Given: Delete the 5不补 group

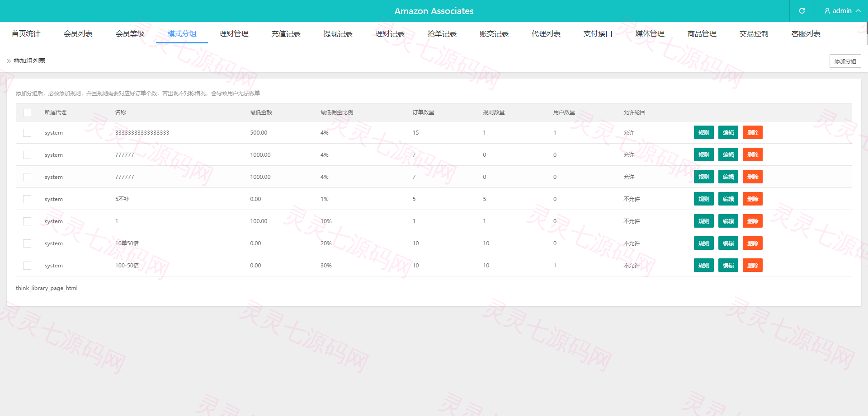Looking at the screenshot, I should pyautogui.click(x=753, y=199).
